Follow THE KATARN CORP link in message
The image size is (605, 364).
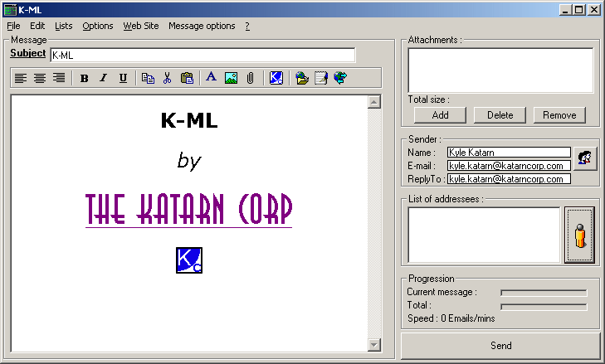(188, 210)
